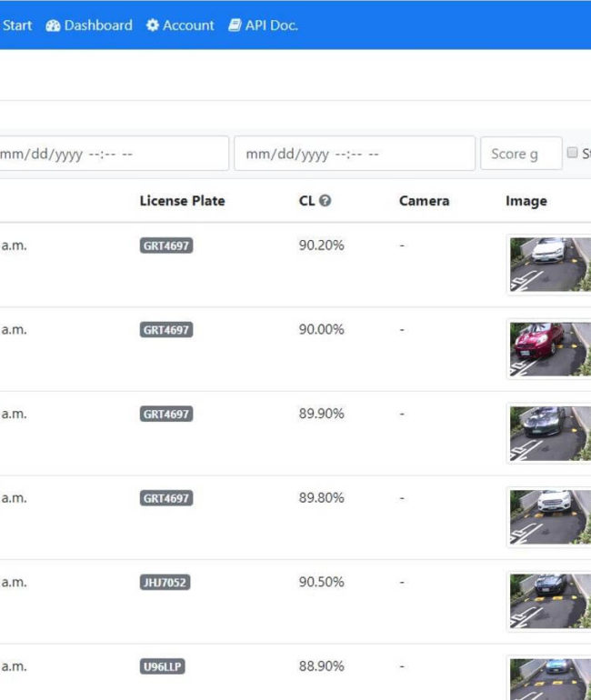Click the second mm/dd/yyyy date field
591x700 pixels.
pyautogui.click(x=355, y=154)
